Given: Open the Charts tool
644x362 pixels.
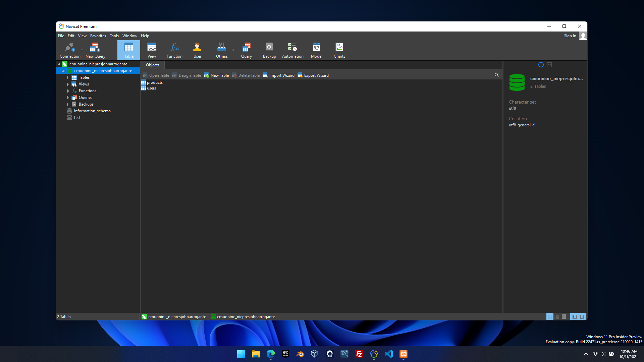Looking at the screenshot, I should point(339,50).
